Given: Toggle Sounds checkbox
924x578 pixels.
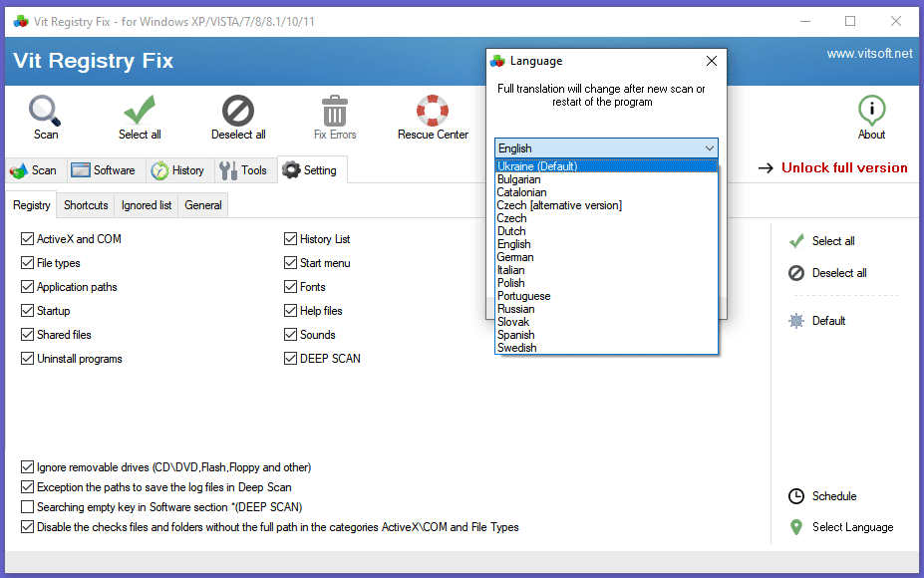Looking at the screenshot, I should pos(290,335).
